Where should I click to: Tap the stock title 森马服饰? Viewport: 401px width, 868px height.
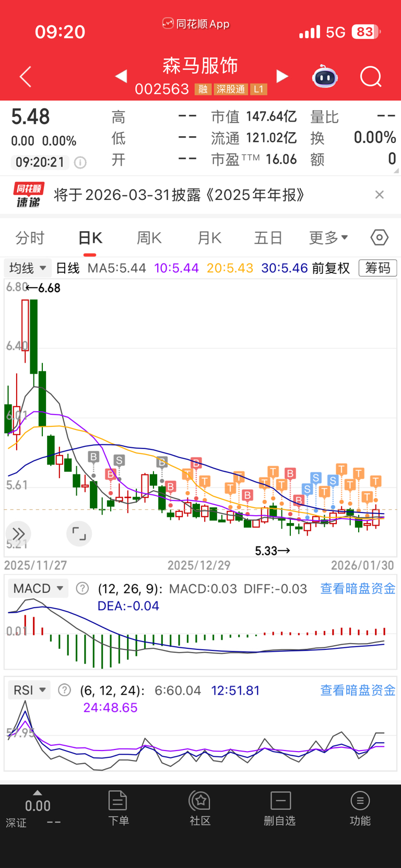point(200,66)
